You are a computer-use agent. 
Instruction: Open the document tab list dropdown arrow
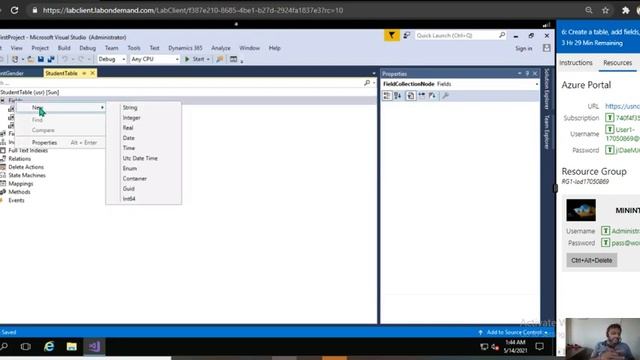pos(374,73)
